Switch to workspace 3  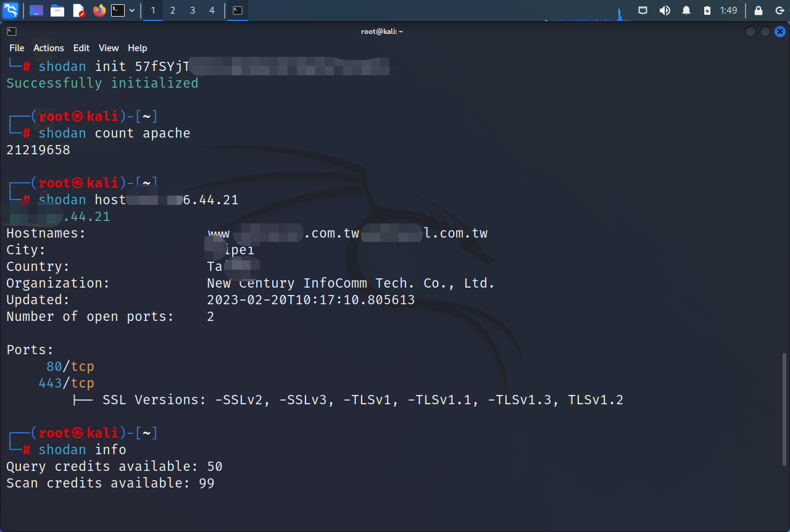pos(193,10)
